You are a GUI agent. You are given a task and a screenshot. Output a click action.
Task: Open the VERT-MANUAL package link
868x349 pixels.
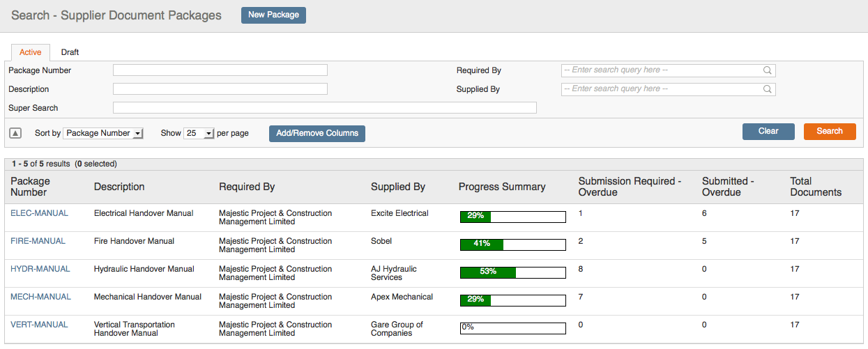pyautogui.click(x=39, y=325)
